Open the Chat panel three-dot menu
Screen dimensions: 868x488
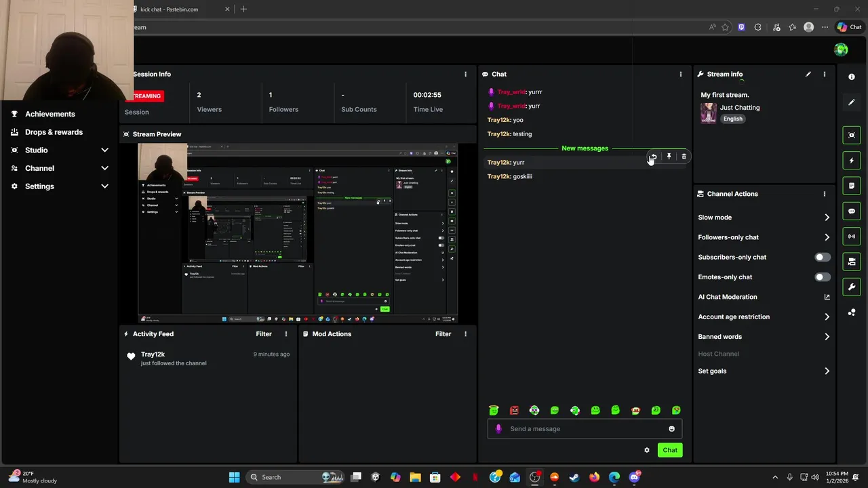tap(681, 74)
